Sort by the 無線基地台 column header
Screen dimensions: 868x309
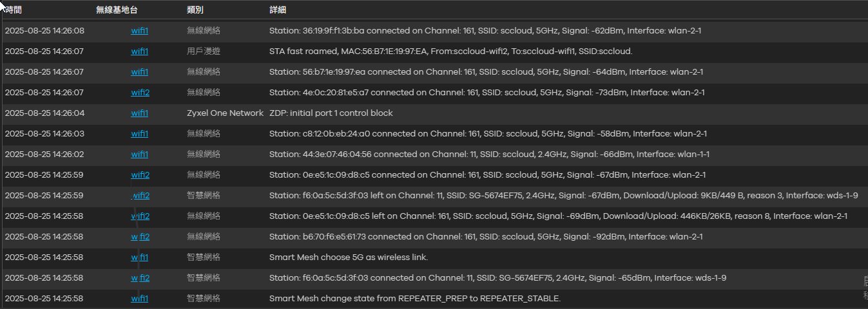pos(117,10)
